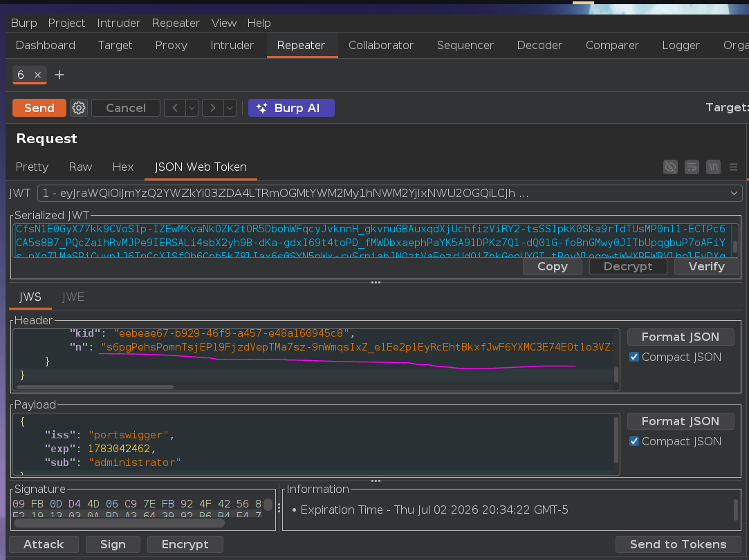Go to next request with right arrow
The height and width of the screenshot is (560, 749).
[x=212, y=108]
